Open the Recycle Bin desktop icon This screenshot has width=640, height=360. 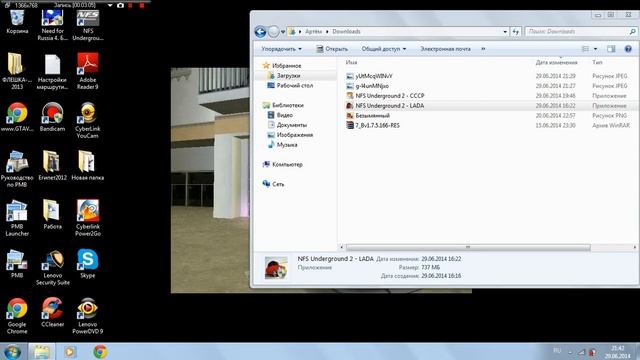[17, 22]
